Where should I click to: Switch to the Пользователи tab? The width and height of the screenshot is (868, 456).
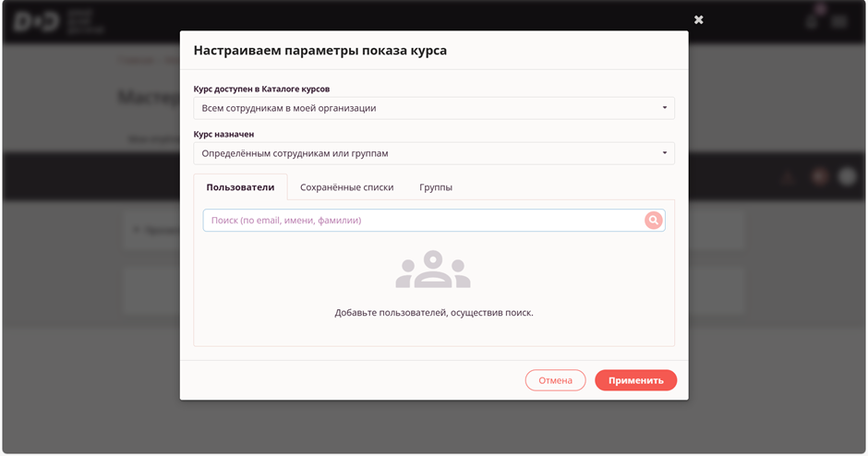coord(240,187)
